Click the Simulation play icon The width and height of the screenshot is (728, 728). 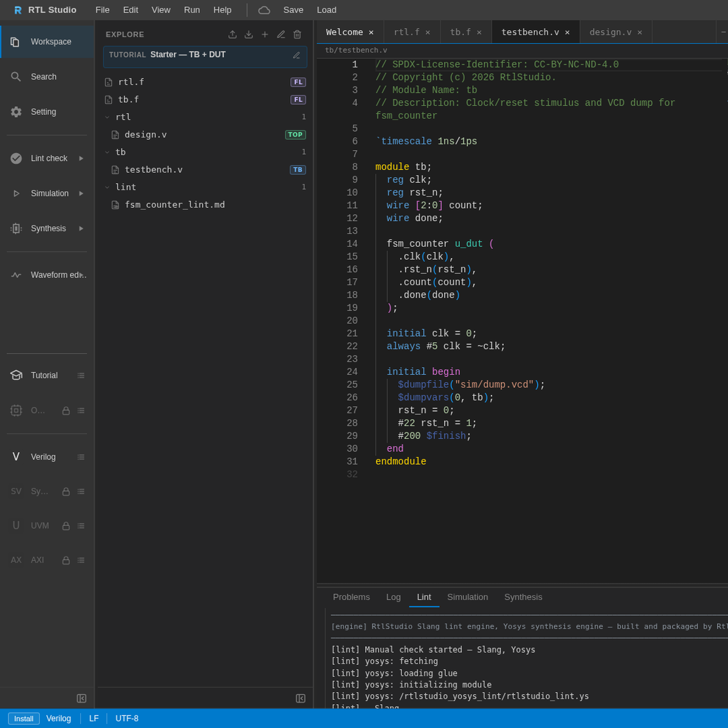(x=16, y=193)
